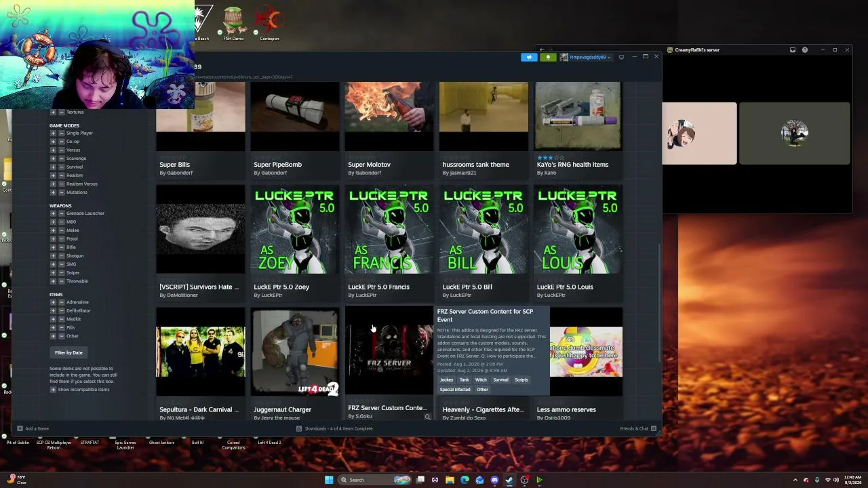Open the Epic Games Launcher desktop shortcut

click(125, 445)
